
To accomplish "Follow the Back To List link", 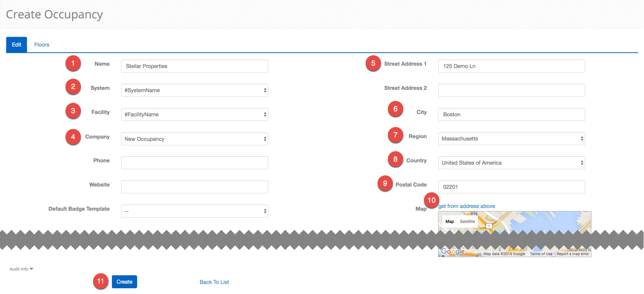I will (214, 282).
